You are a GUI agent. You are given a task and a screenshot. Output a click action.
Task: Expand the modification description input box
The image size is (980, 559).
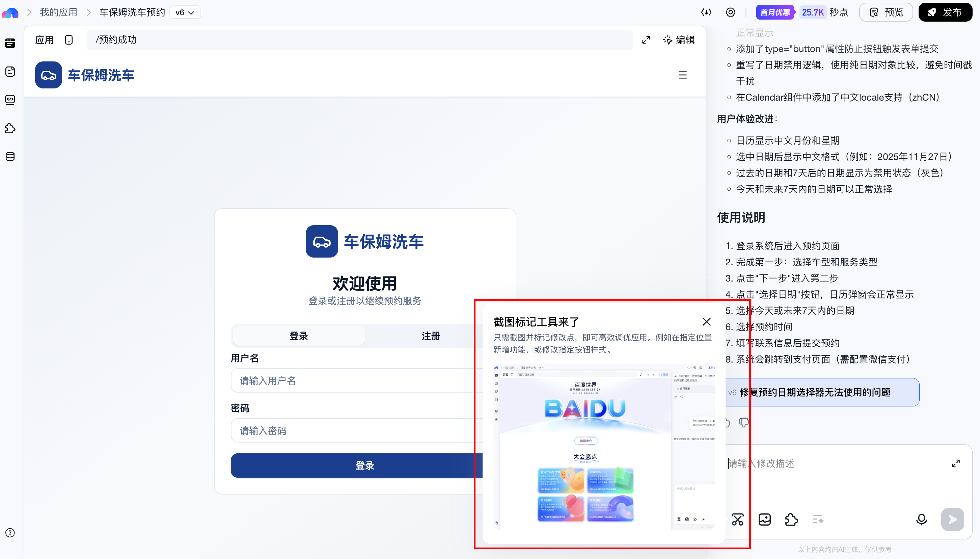click(x=955, y=463)
